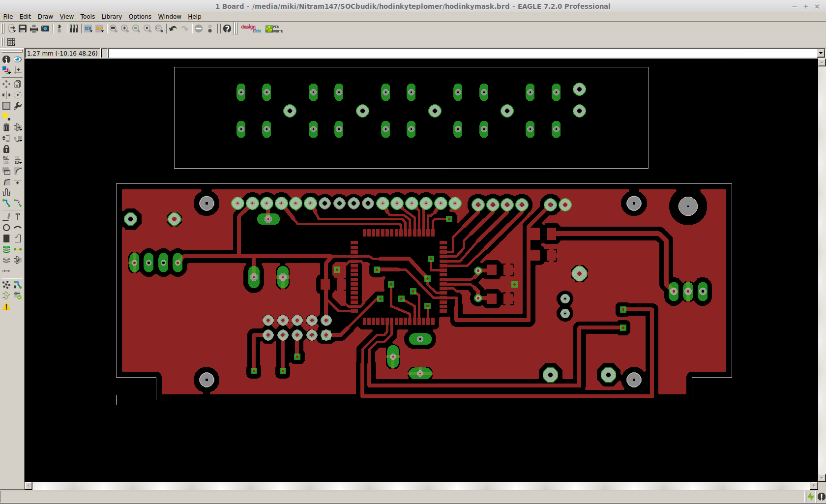Select the Circle drawing tool
Viewport: 826px width, 504px height.
point(6,228)
